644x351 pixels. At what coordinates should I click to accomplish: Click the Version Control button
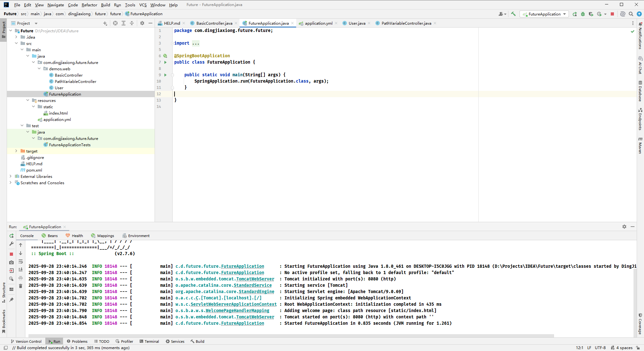(26, 341)
